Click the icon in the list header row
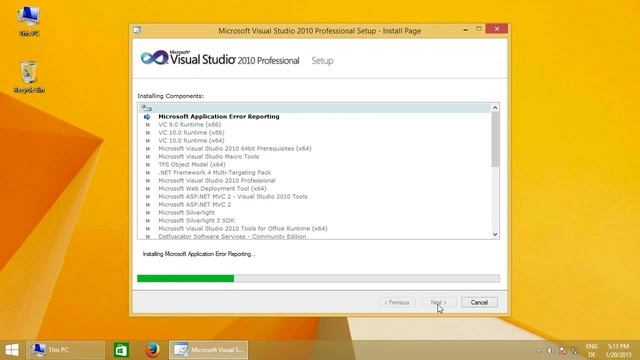This screenshot has width=640, height=360. pyautogui.click(x=146, y=108)
